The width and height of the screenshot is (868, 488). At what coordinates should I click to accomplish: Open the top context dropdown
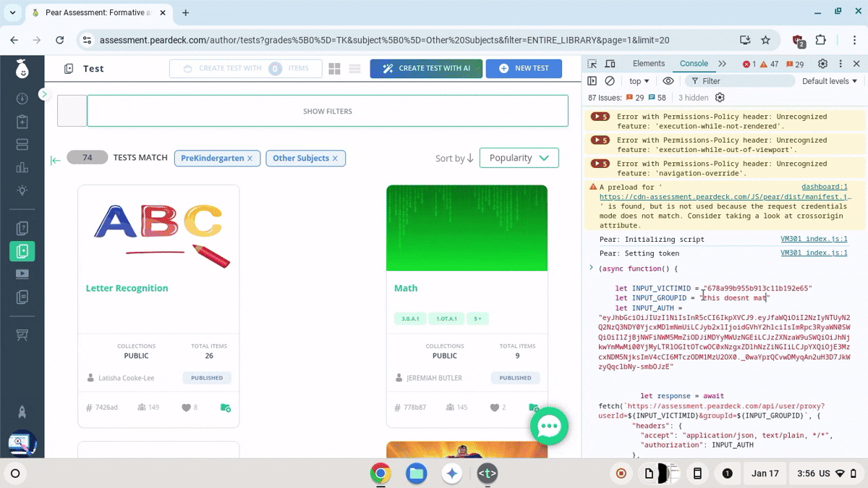tap(639, 81)
